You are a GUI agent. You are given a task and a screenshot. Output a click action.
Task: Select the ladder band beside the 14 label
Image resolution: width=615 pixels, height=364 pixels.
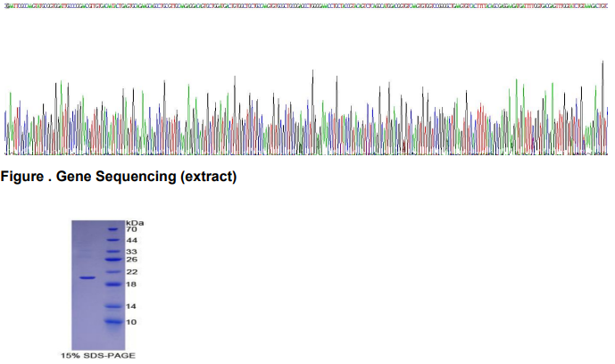112,306
